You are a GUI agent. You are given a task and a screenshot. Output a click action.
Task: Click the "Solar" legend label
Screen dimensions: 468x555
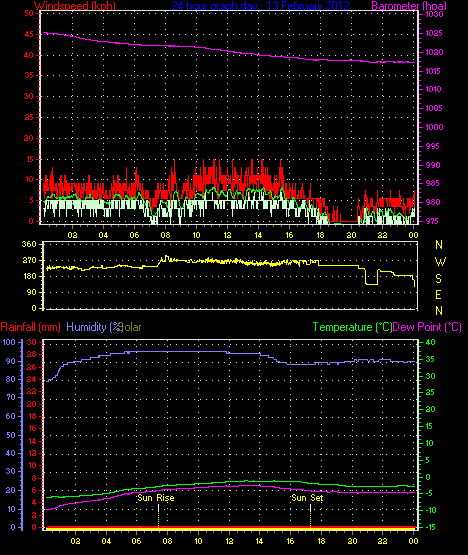[131, 327]
